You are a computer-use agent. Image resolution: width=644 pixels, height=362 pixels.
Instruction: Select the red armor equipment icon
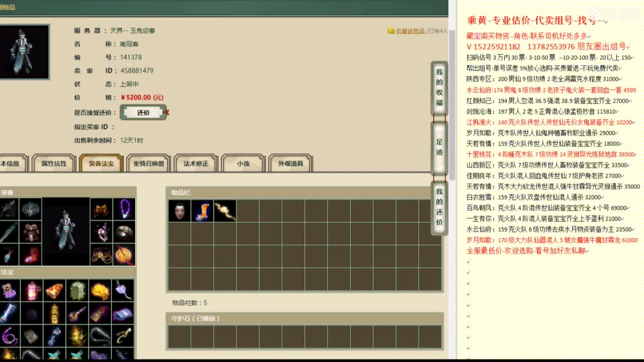point(31,232)
